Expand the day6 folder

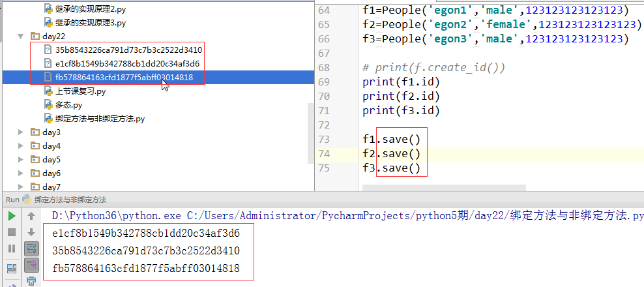click(x=21, y=173)
